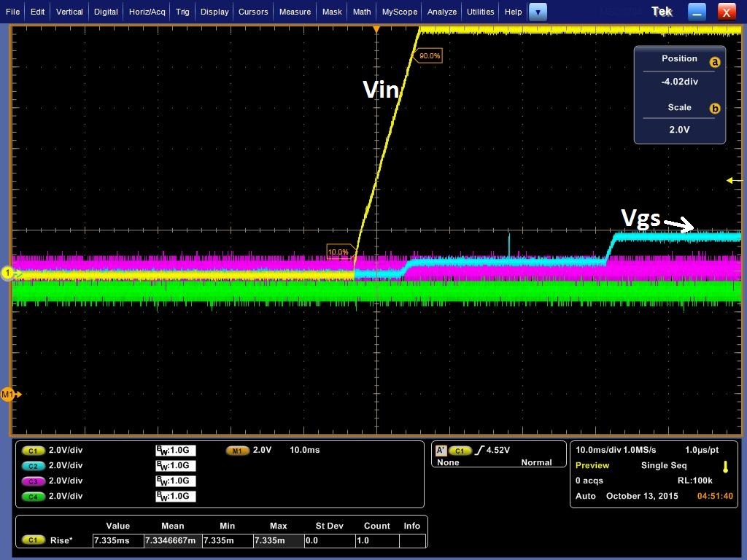Click the yellow acquisition indicator icon

point(725,467)
